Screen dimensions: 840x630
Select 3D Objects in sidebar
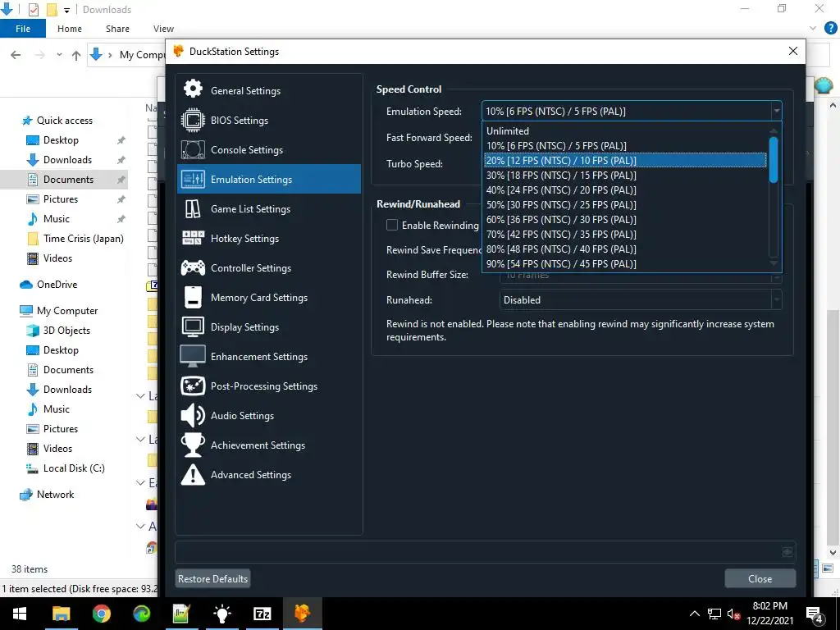66,331
